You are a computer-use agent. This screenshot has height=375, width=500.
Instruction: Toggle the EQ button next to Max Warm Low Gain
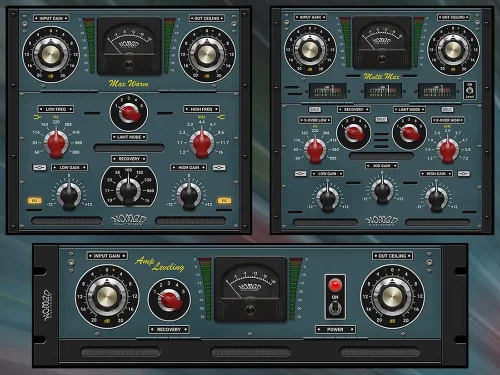tap(34, 201)
